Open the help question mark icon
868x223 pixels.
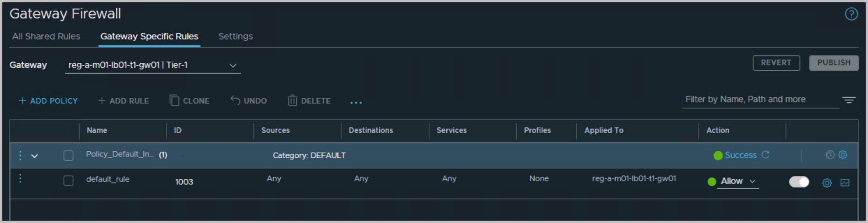[x=851, y=14]
